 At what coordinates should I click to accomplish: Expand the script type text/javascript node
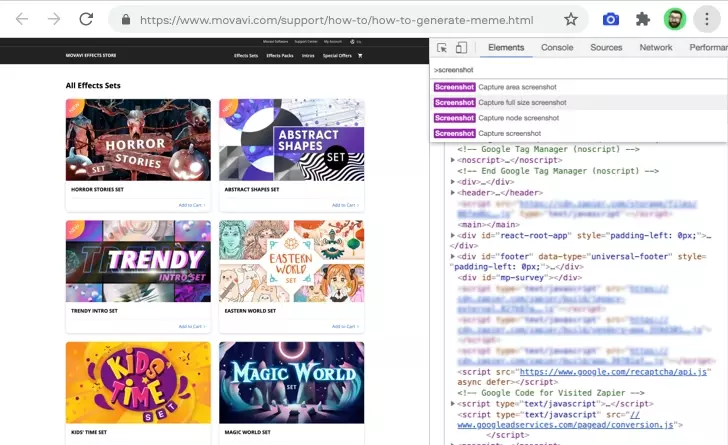[x=453, y=404]
